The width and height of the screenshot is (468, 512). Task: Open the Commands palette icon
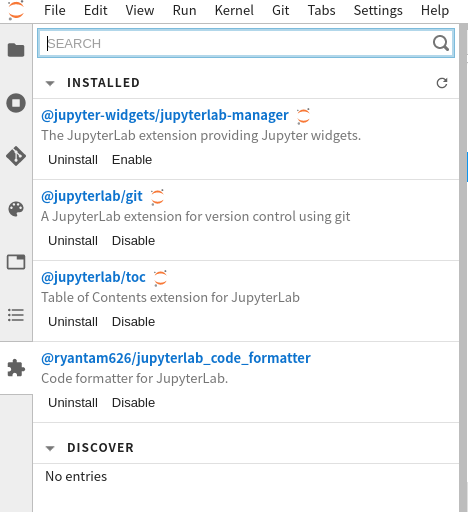coord(16,209)
